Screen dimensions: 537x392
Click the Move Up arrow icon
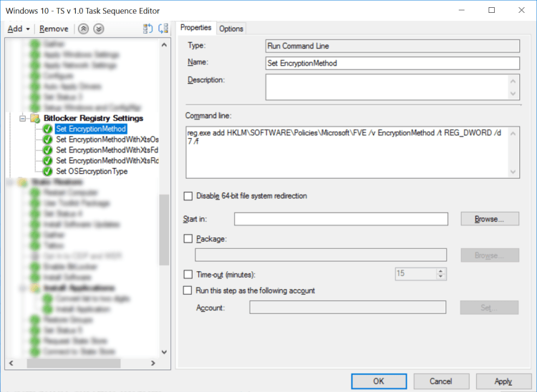click(84, 29)
